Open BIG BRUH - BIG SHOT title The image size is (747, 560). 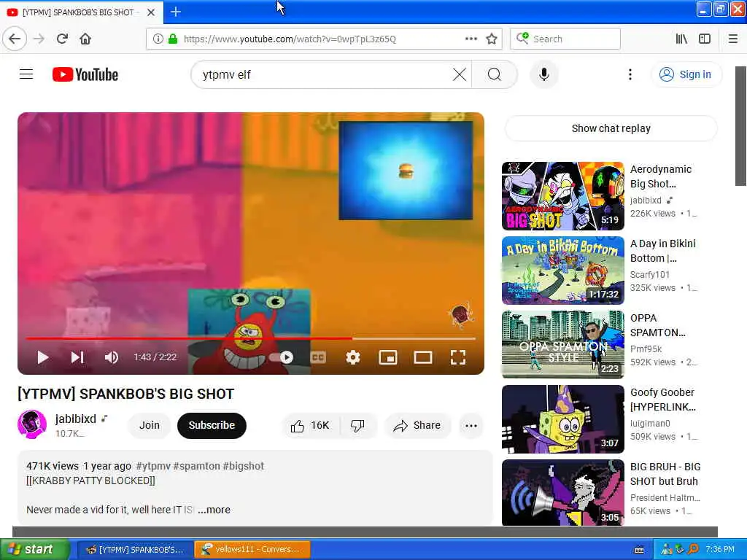(x=665, y=474)
